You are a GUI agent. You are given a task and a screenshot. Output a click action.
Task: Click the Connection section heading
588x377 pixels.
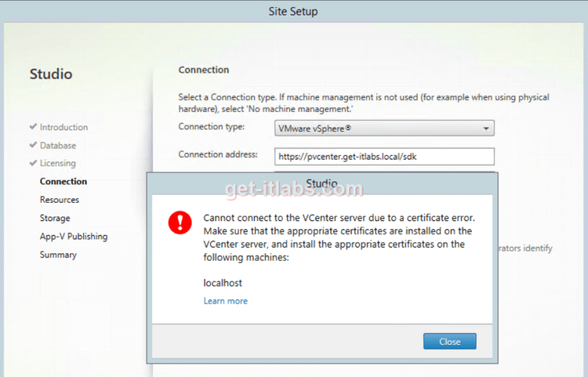[x=204, y=70]
